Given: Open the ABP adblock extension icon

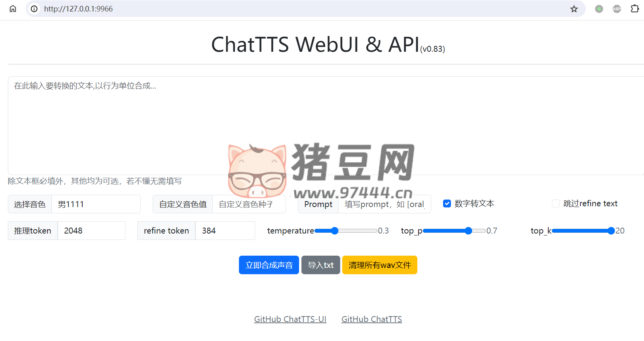Looking at the screenshot, I should coord(617,9).
